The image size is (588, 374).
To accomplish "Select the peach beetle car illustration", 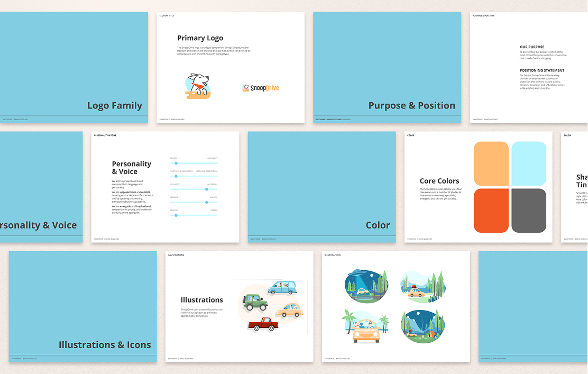I will point(289,310).
